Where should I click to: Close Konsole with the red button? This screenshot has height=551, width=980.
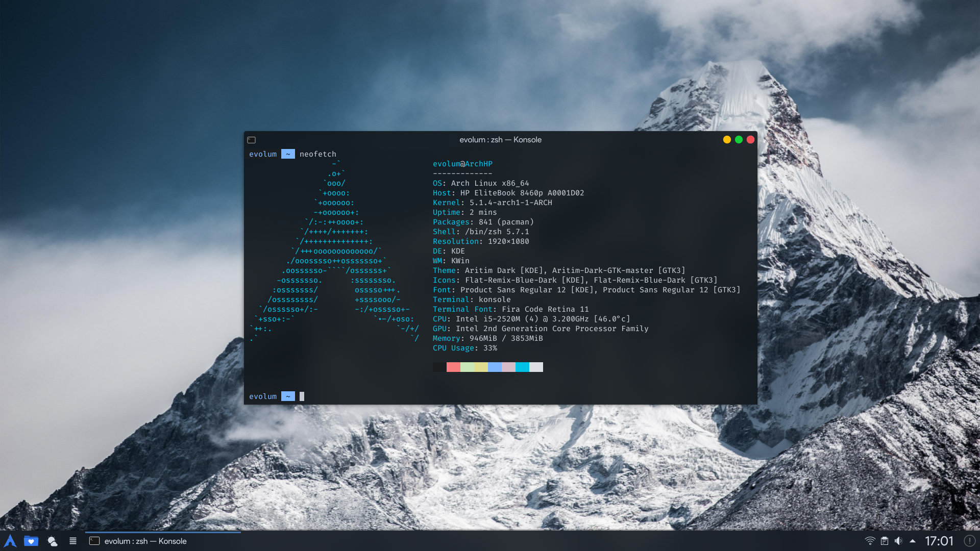click(750, 140)
